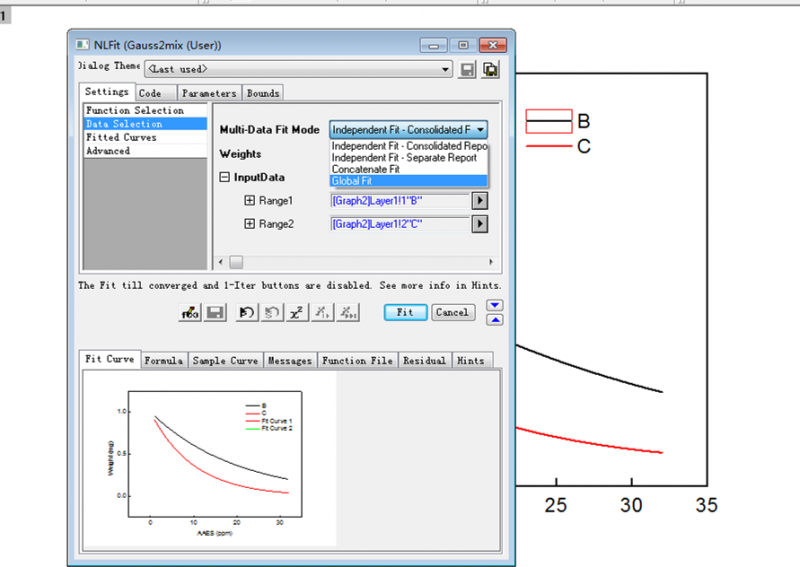Choose Independent Fit - Separate Report option
Image resolution: width=800 pixels, height=567 pixels.
[408, 158]
